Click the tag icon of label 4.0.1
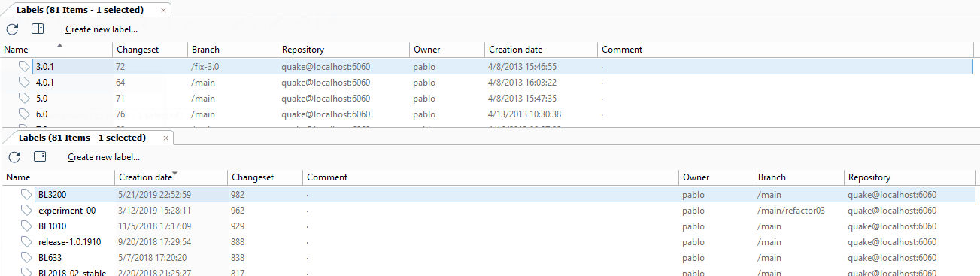This screenshot has width=980, height=276. pyautogui.click(x=25, y=83)
